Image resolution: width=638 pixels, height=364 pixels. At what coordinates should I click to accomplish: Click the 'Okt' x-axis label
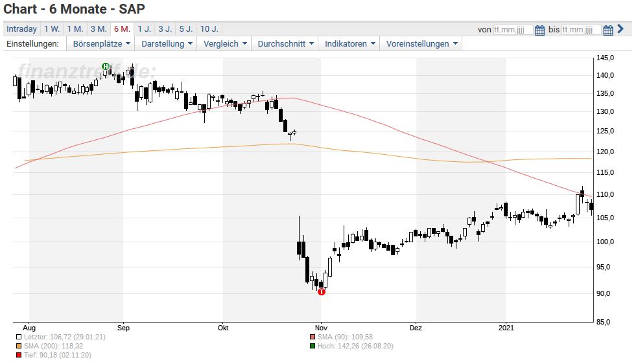(x=223, y=328)
